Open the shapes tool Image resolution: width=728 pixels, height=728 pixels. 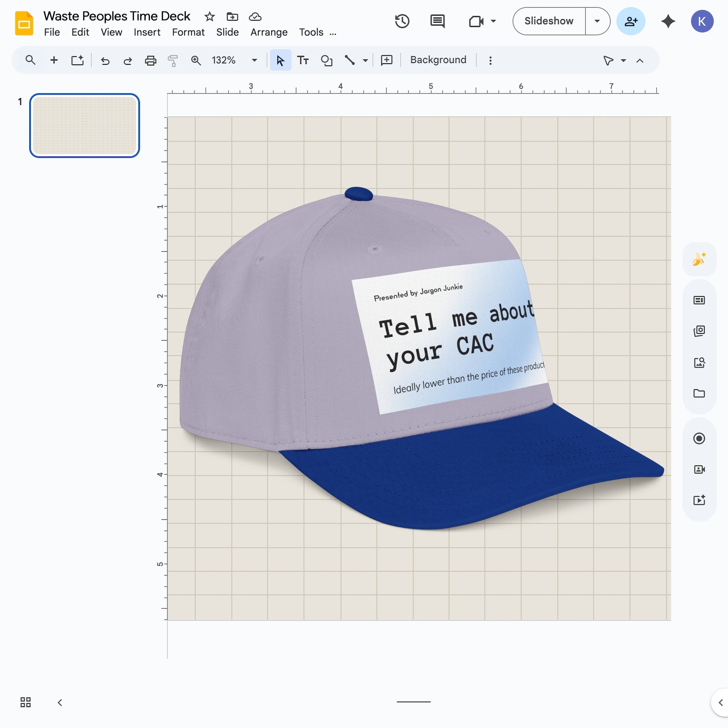click(326, 59)
